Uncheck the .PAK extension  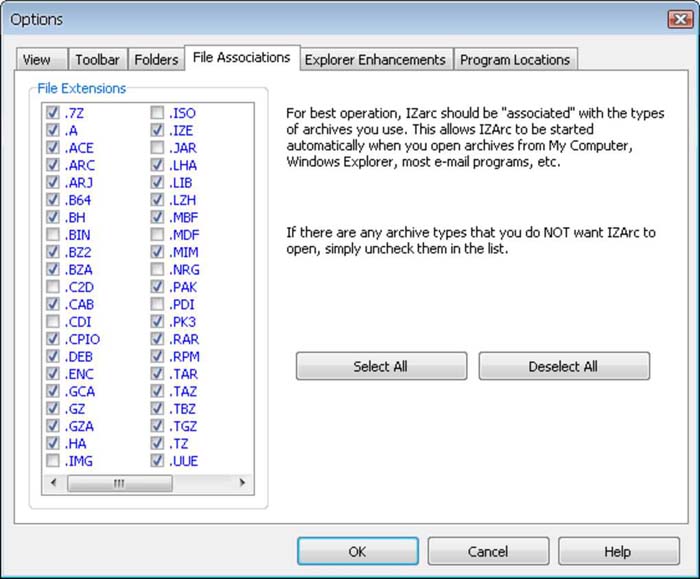click(x=157, y=287)
